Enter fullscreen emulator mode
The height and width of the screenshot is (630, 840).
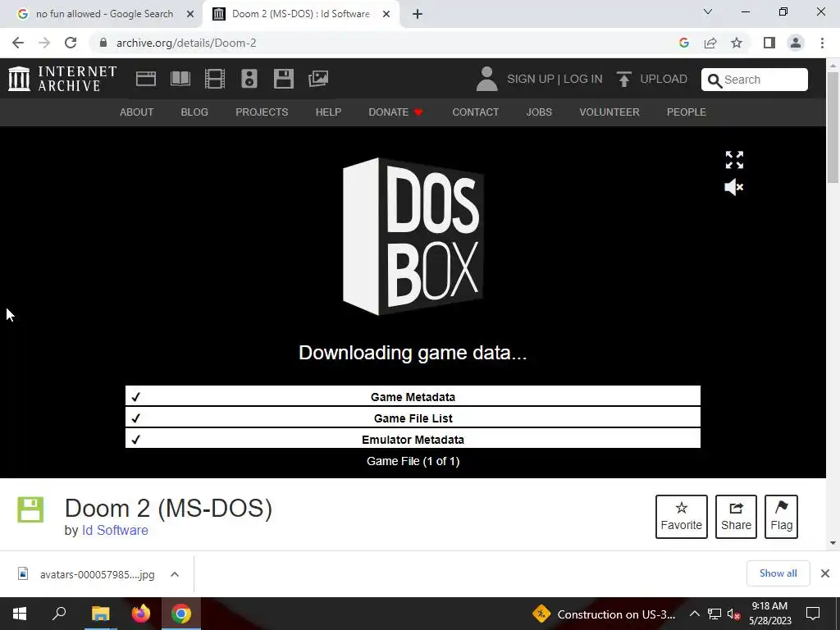click(x=734, y=160)
